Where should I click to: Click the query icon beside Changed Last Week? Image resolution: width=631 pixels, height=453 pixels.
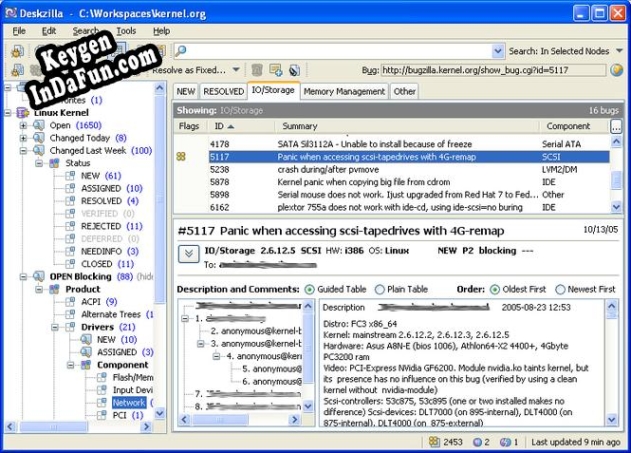39,150
